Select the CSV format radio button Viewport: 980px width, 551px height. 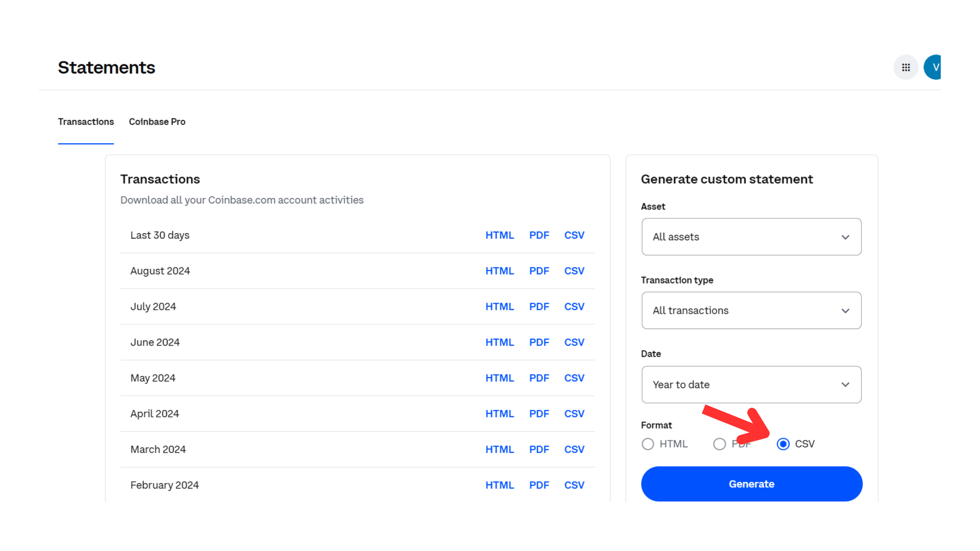click(783, 444)
